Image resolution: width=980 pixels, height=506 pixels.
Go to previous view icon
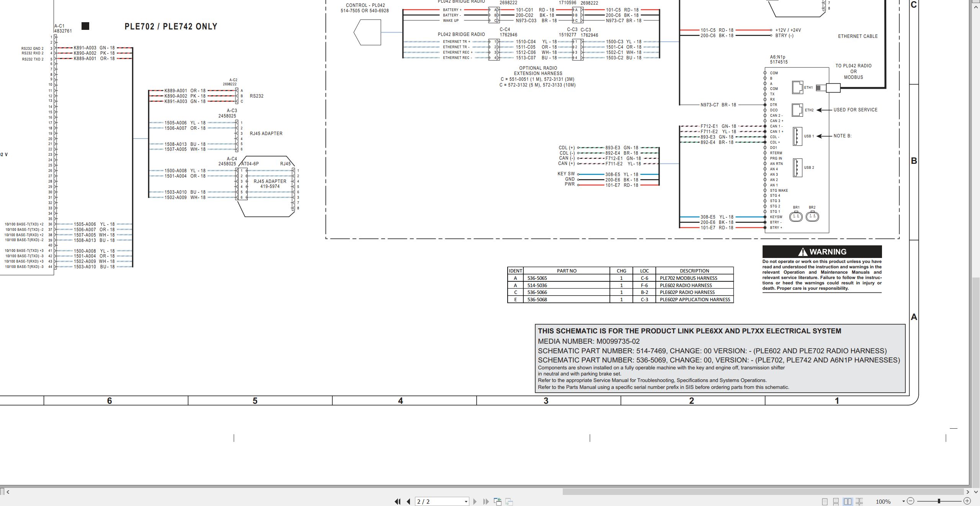click(498, 501)
